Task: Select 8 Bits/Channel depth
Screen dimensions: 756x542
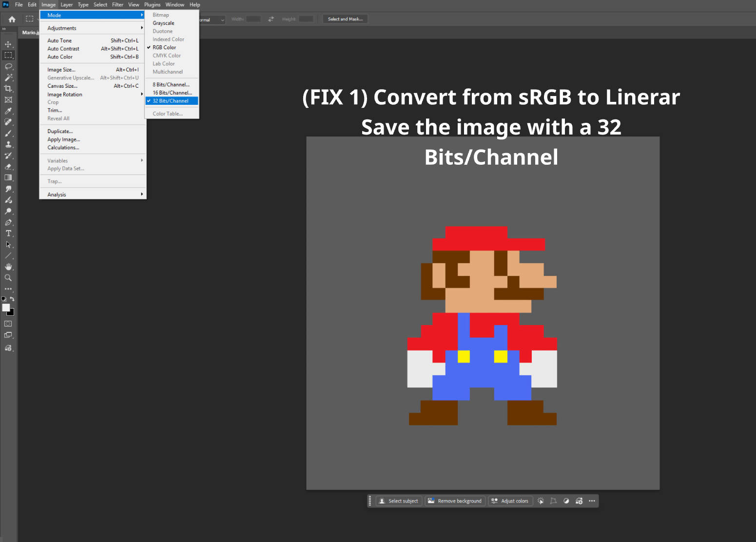Action: point(172,85)
